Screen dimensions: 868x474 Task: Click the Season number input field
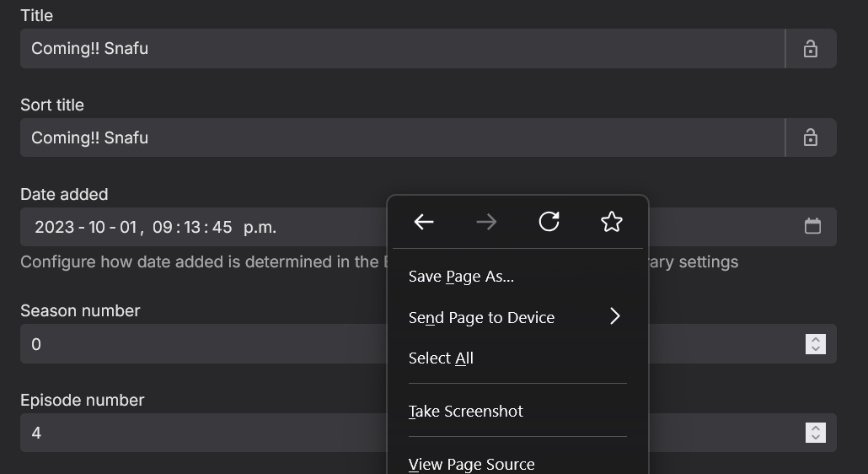[x=202, y=344]
